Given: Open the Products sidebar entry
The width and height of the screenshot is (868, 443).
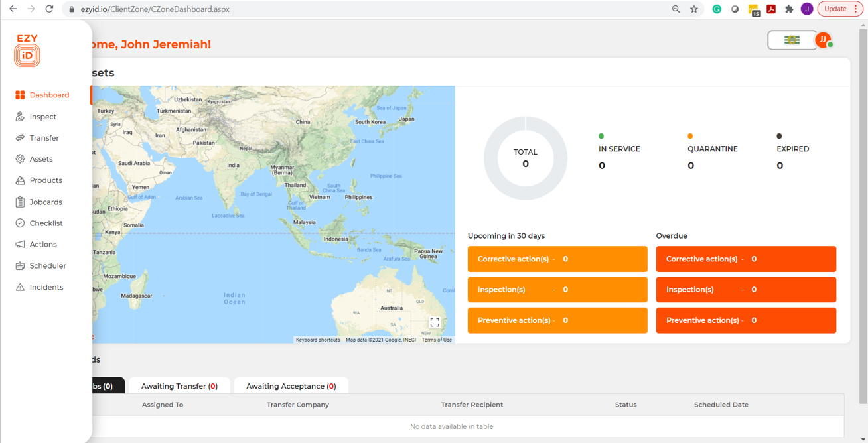Looking at the screenshot, I should (20, 180).
